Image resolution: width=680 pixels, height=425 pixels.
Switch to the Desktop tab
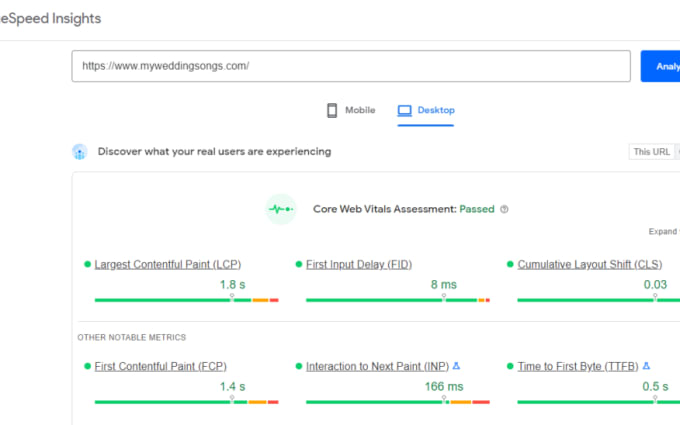[426, 110]
